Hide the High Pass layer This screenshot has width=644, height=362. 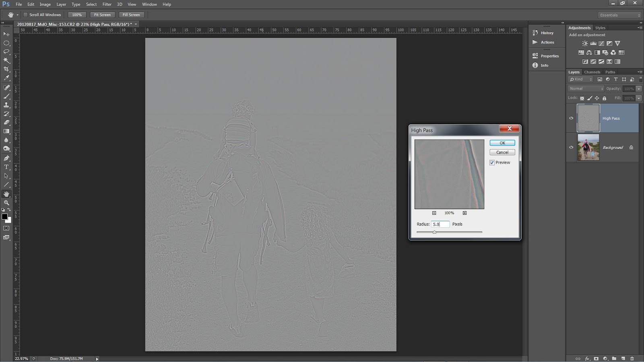(571, 118)
